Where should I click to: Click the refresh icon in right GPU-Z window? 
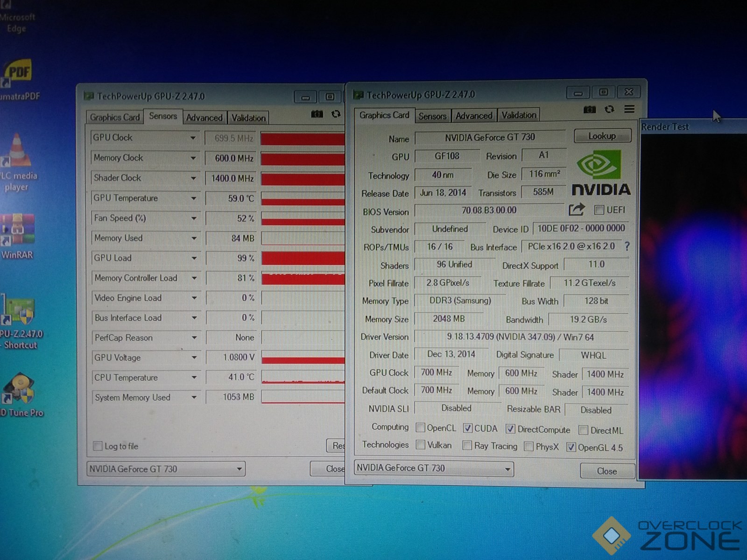(x=609, y=109)
